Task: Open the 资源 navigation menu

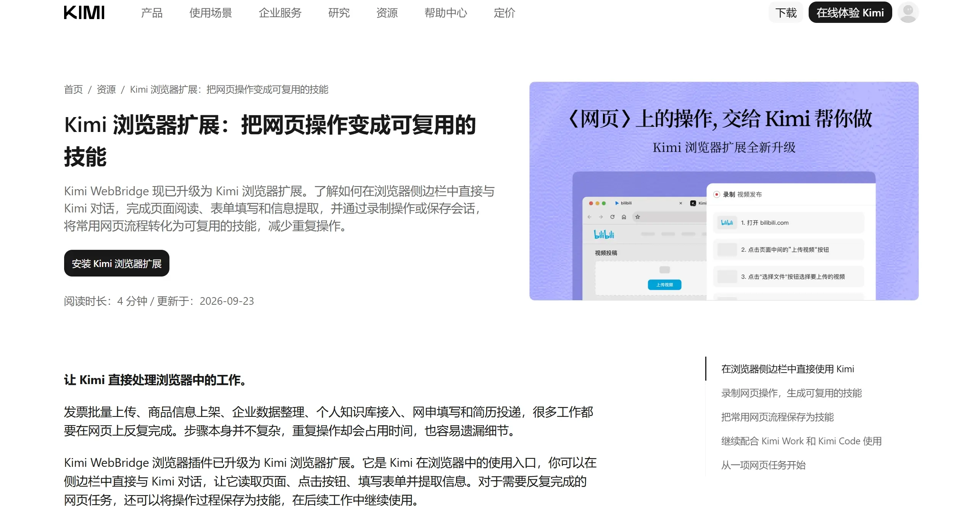Action: 387,13
